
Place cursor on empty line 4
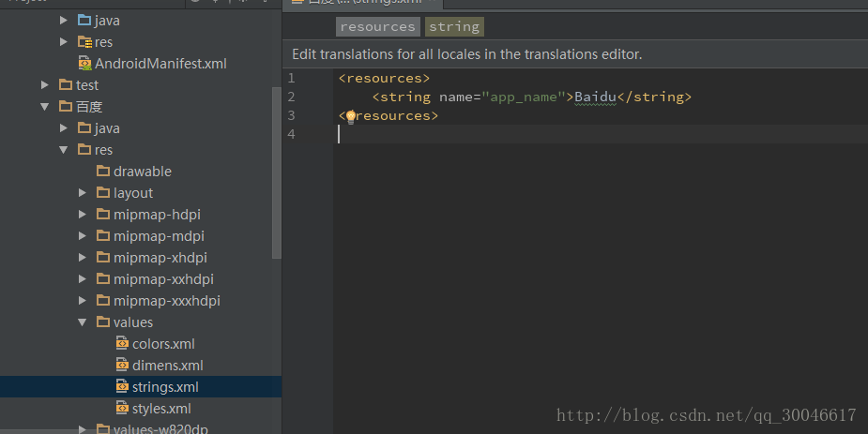[563, 134]
